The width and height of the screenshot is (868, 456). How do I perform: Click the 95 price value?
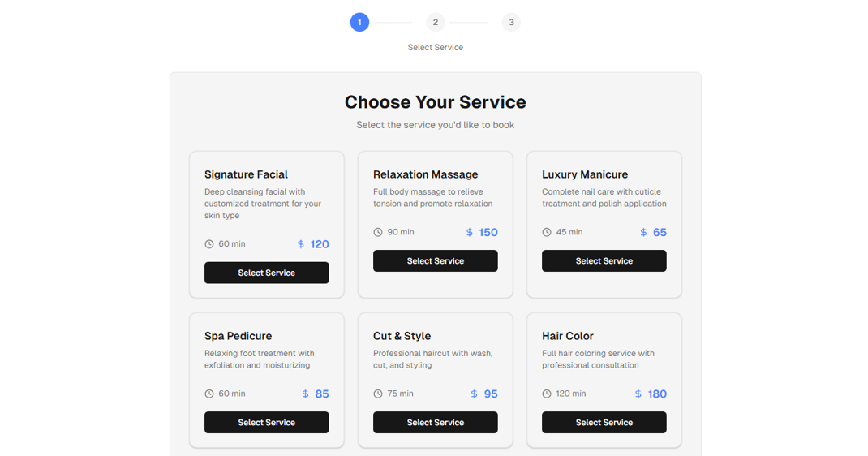point(491,394)
